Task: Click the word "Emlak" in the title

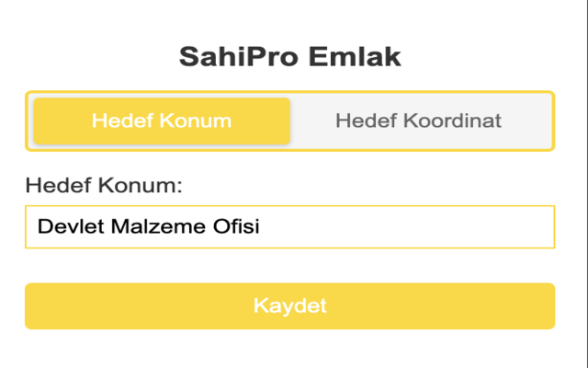Action: click(355, 57)
